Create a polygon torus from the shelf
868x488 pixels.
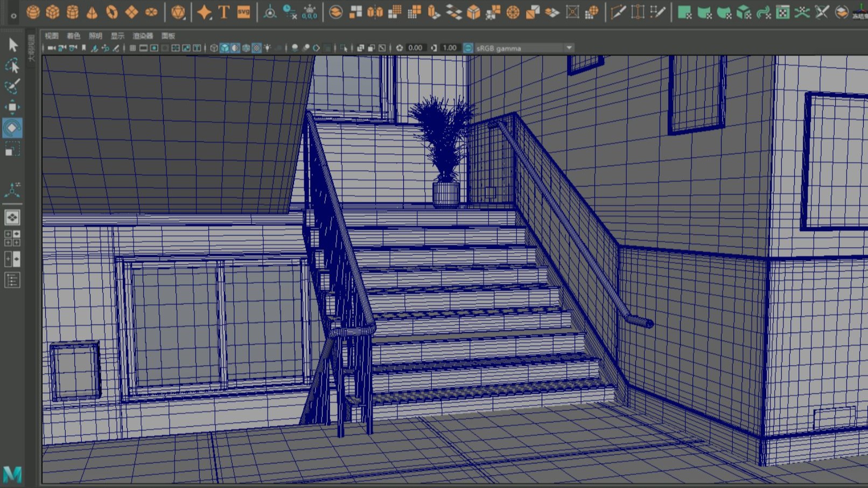(x=112, y=12)
